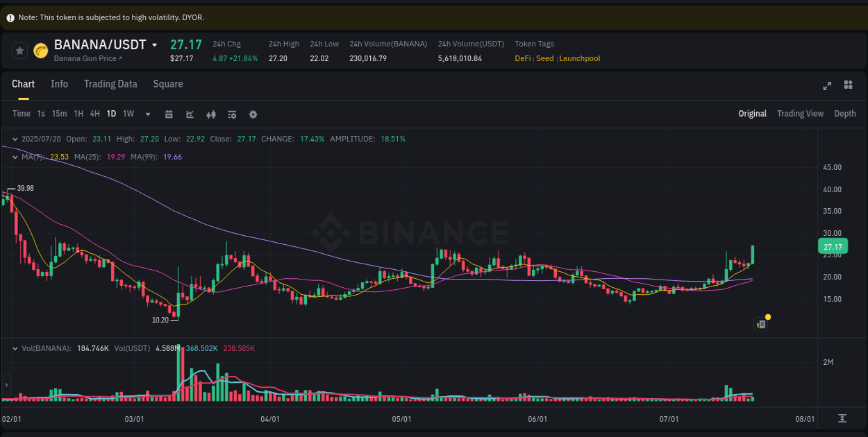The width and height of the screenshot is (868, 437).
Task: Switch to the Trading Data tab
Action: tap(110, 84)
